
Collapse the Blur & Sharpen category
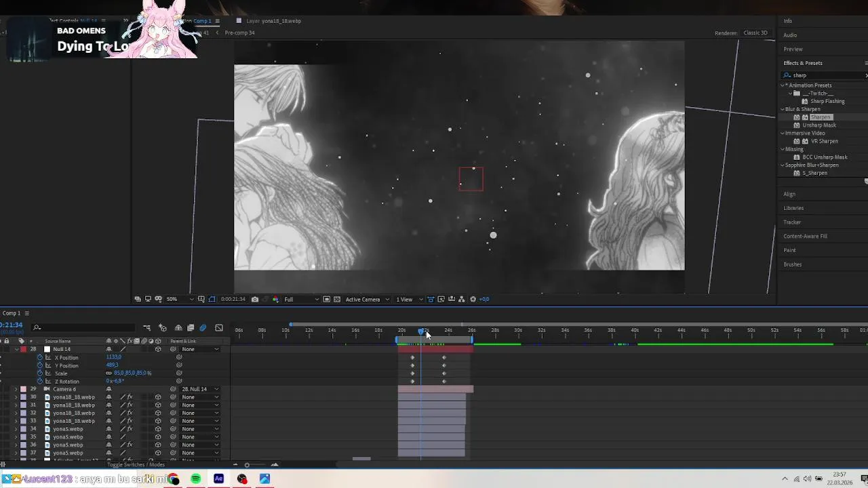coord(783,109)
